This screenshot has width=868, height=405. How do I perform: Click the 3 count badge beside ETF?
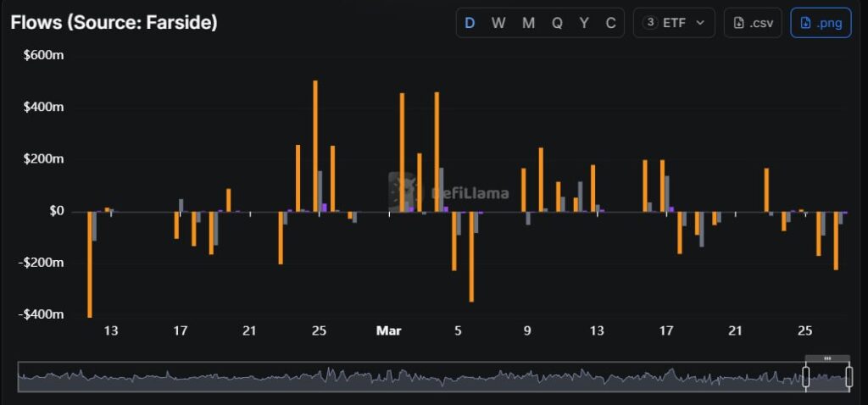pos(651,23)
